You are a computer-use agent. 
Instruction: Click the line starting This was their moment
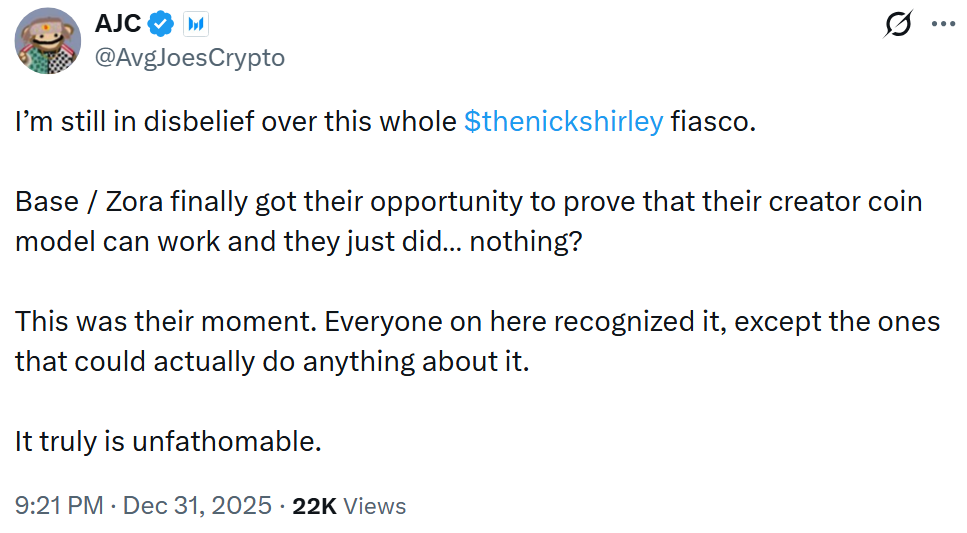(x=477, y=322)
